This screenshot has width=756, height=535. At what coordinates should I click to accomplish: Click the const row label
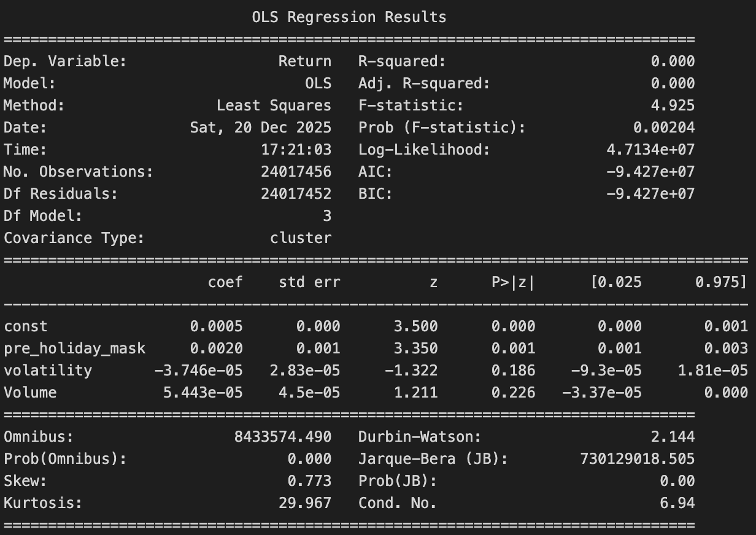25,326
